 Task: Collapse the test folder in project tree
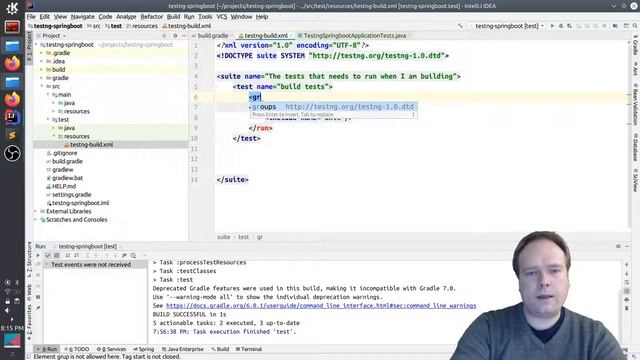47,120
